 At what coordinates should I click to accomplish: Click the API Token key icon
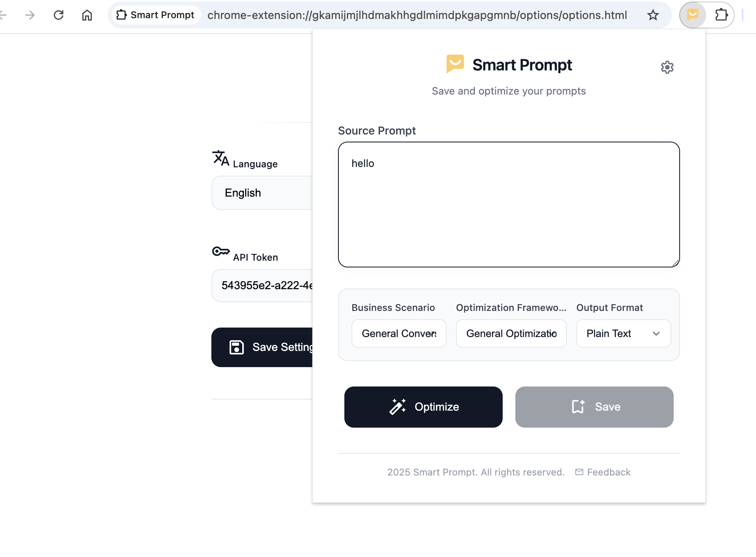[x=220, y=252]
